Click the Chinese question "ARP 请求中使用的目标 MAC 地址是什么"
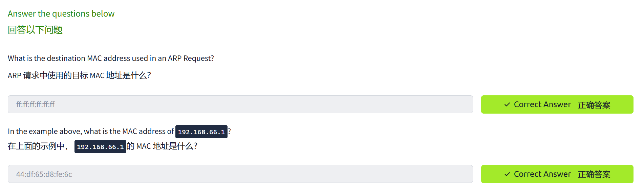The height and width of the screenshot is (189, 644). point(79,75)
